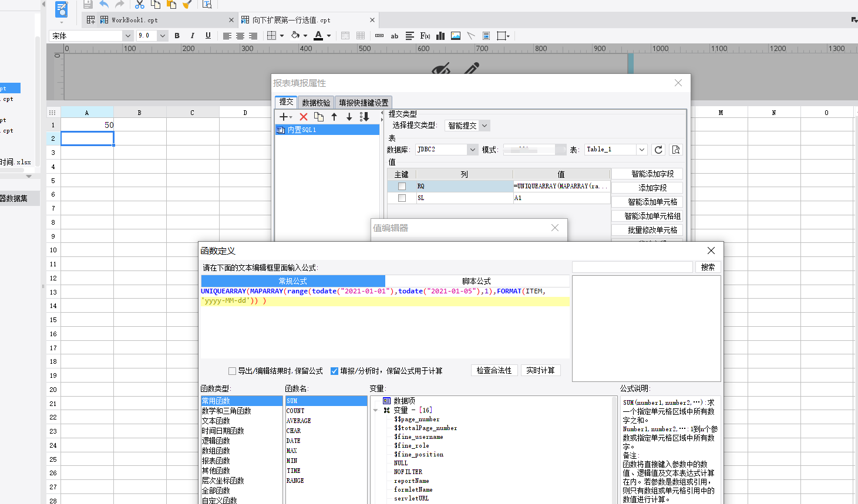Click the undo arrow icon
The image size is (858, 504).
click(x=104, y=4)
